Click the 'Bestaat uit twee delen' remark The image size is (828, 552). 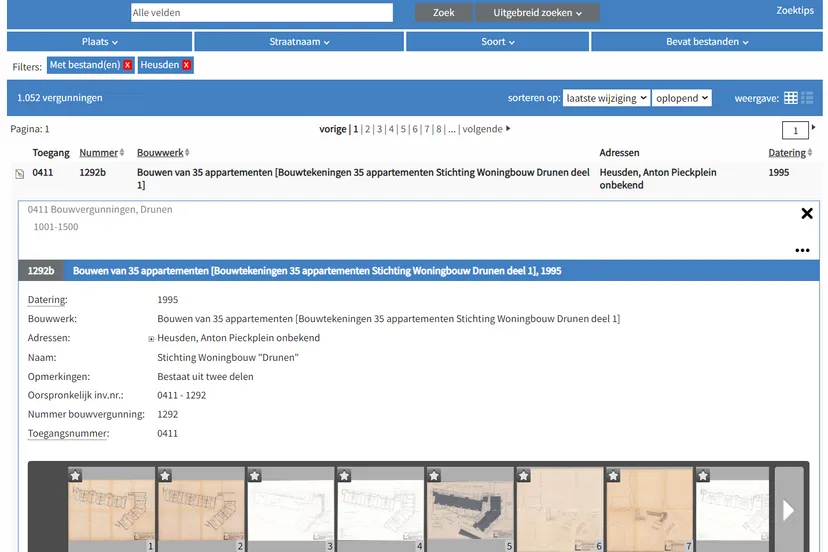pyautogui.click(x=205, y=377)
